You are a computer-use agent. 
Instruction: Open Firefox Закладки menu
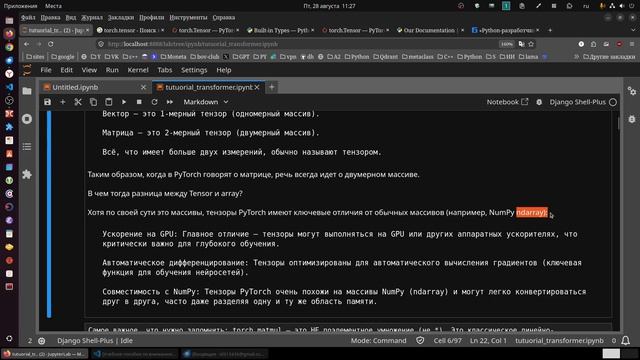pyautogui.click(x=121, y=18)
